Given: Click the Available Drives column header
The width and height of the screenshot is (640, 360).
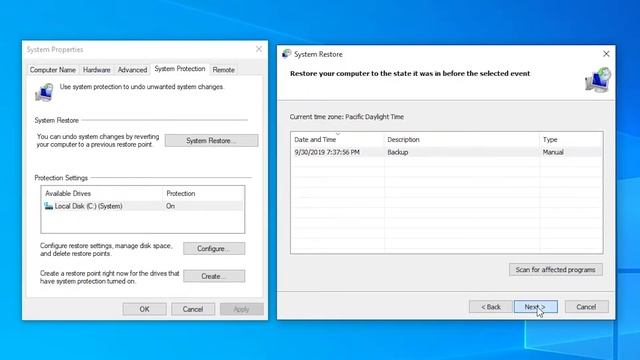Looking at the screenshot, I should pos(102,193).
